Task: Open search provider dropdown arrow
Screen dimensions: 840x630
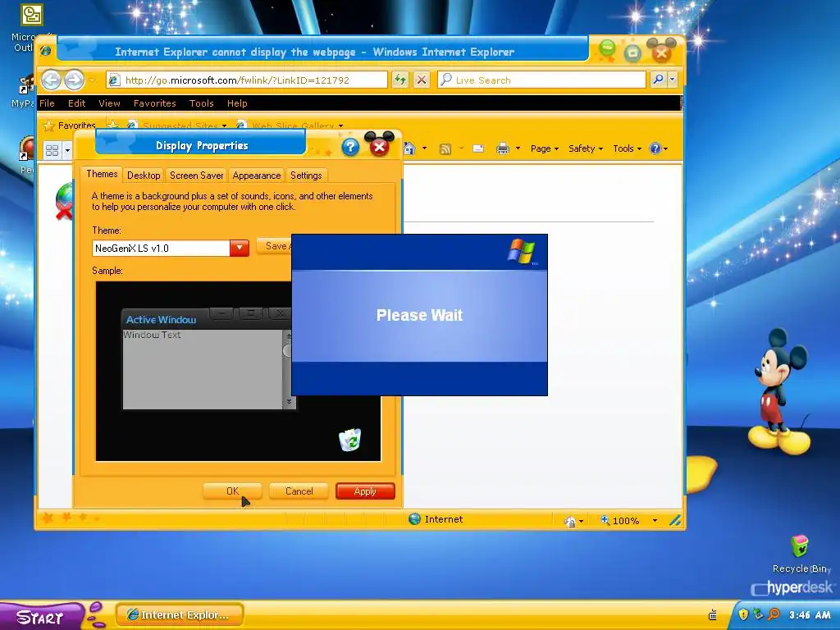Action: coord(673,80)
